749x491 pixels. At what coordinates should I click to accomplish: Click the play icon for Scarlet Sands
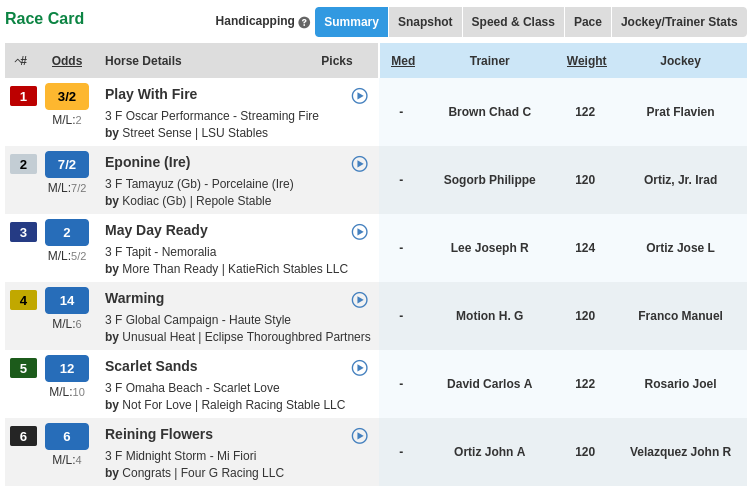360,368
